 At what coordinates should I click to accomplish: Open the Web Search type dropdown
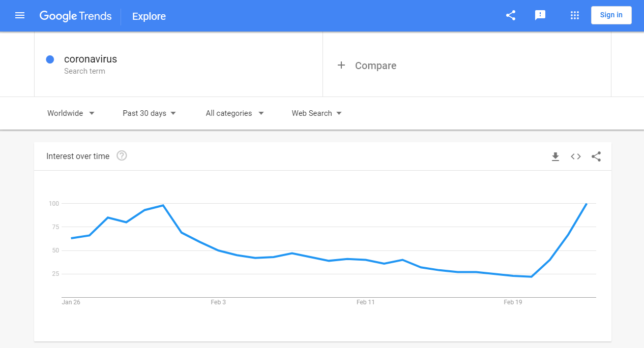(x=316, y=113)
